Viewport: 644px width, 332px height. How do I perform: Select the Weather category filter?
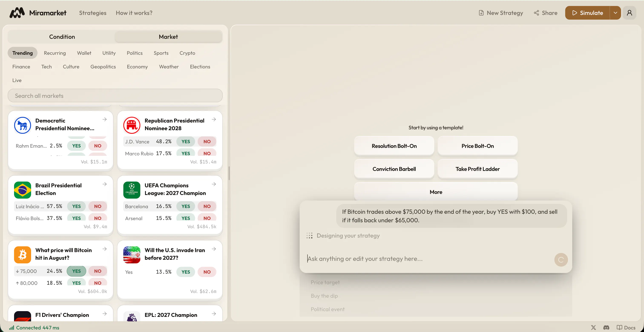tap(169, 67)
